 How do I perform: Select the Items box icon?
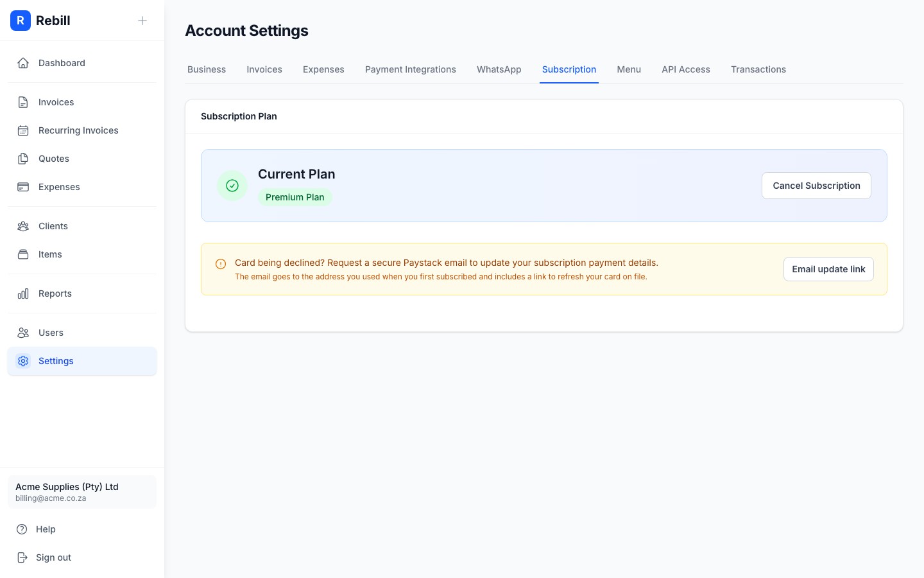tap(23, 254)
